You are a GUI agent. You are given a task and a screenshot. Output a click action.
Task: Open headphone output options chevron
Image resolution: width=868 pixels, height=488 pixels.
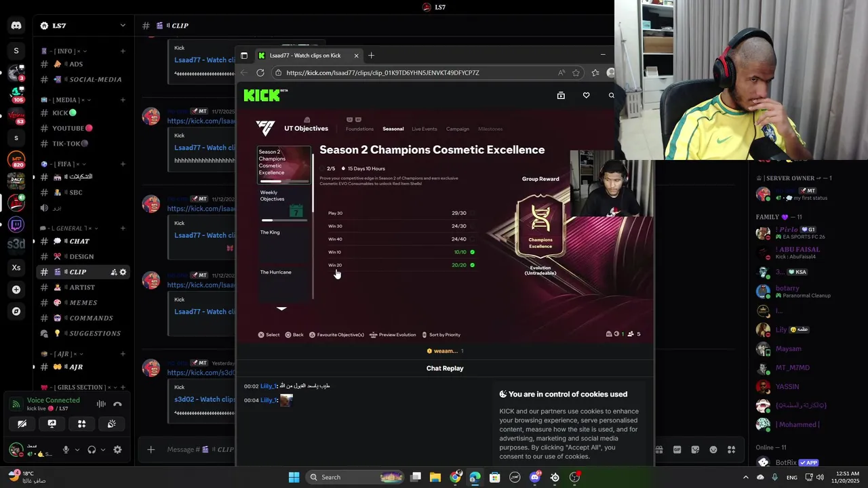pyautogui.click(x=103, y=449)
